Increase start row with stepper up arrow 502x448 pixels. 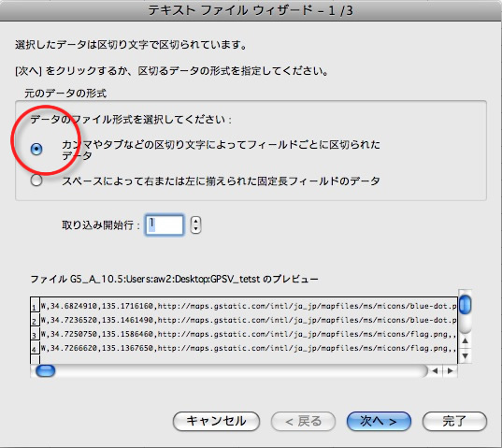[x=195, y=221]
